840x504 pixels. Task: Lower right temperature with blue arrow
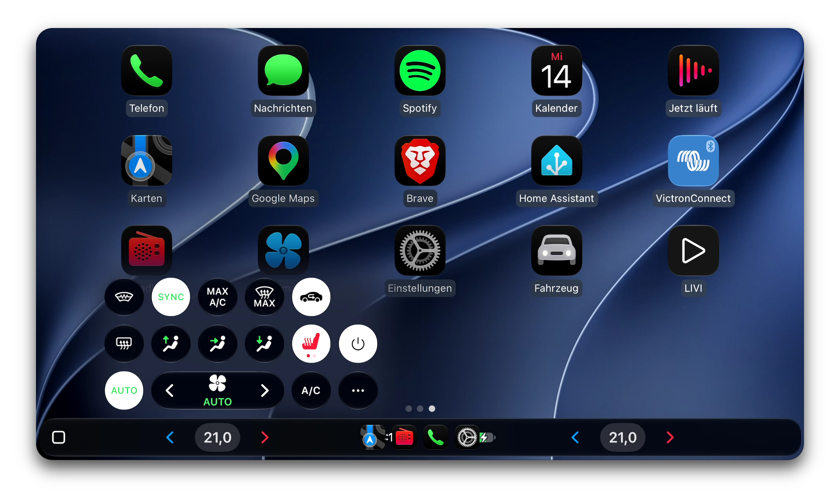click(x=575, y=437)
